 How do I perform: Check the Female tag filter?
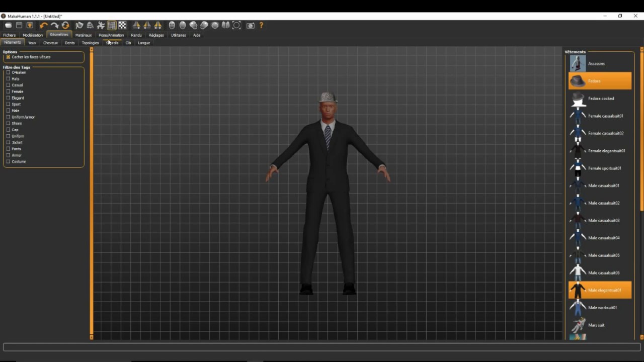tap(8, 92)
